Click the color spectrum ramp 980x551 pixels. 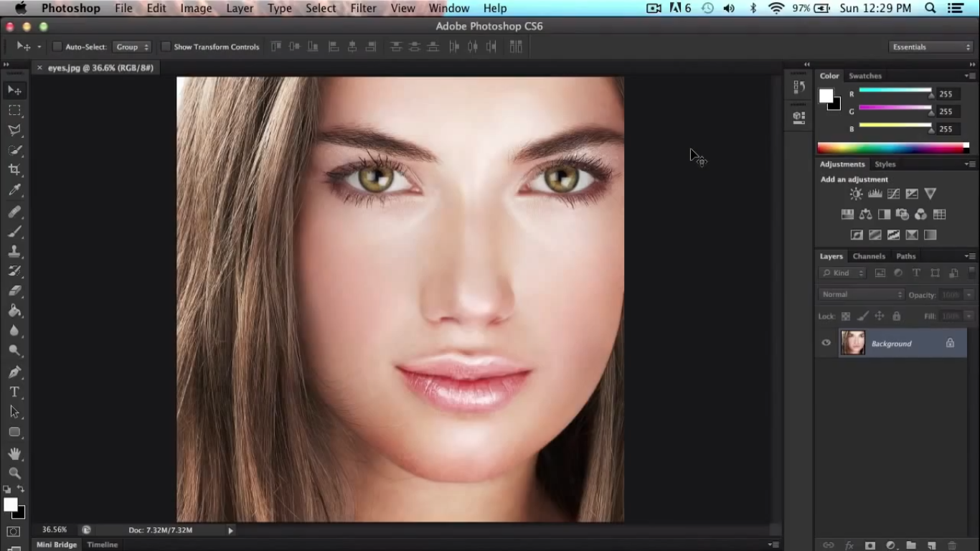click(x=893, y=149)
